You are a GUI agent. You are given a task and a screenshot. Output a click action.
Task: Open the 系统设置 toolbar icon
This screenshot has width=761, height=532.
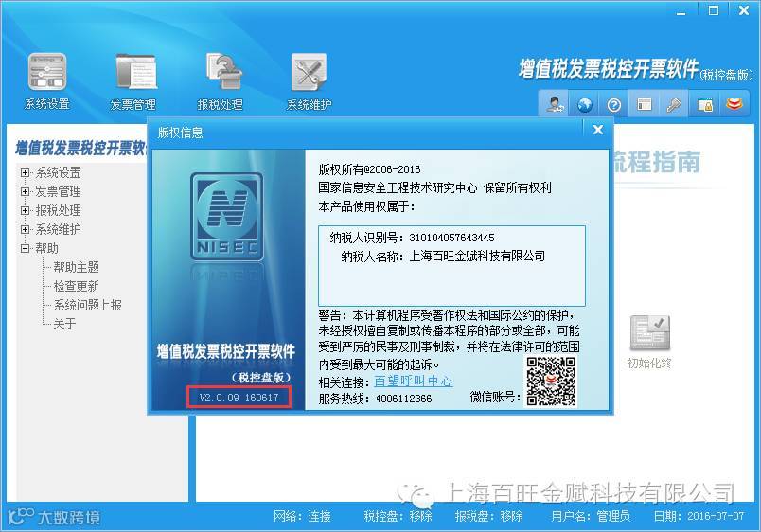[47, 81]
